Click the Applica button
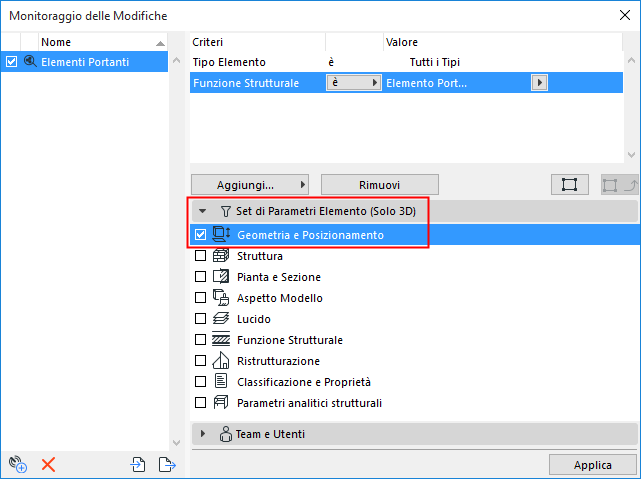This screenshot has width=641, height=479. 592,465
